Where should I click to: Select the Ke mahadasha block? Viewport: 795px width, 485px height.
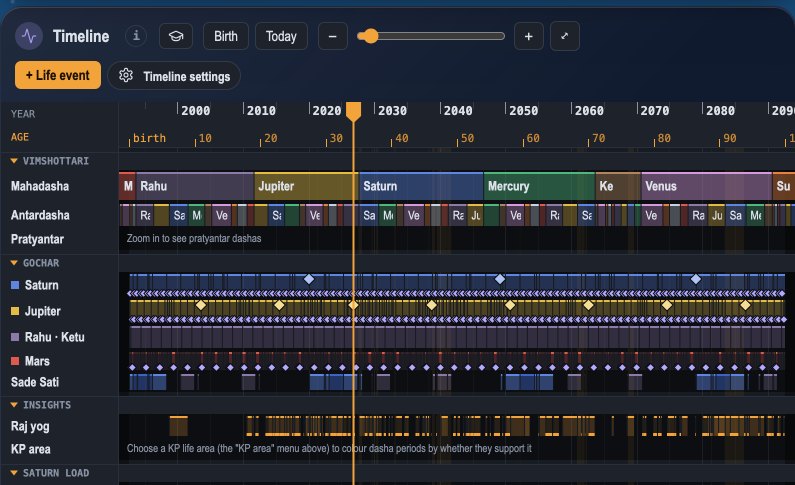(x=618, y=186)
